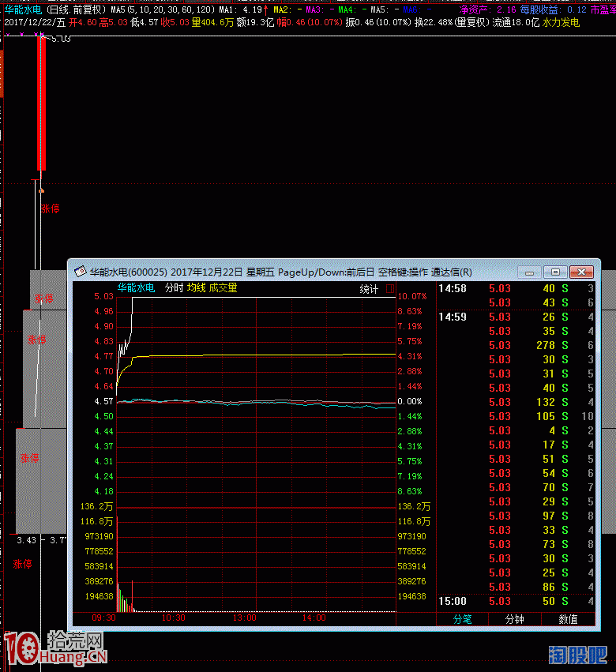Viewport: 616px width, 672px height.
Task: Switch to the 数值 tab
Action: click(x=568, y=619)
